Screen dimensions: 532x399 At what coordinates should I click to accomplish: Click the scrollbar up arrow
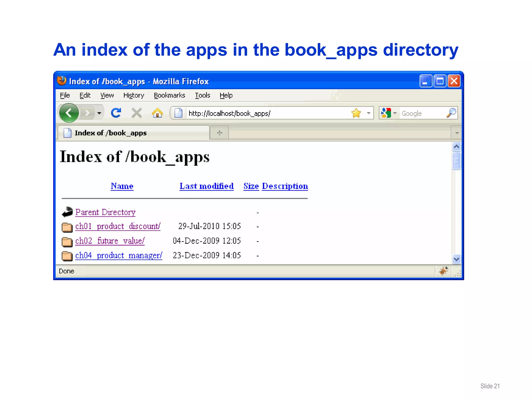tap(456, 147)
